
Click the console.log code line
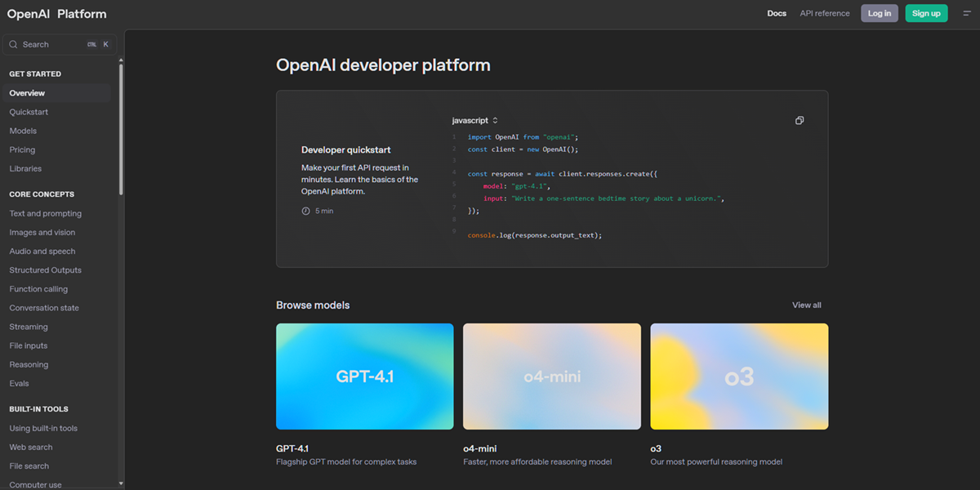535,235
